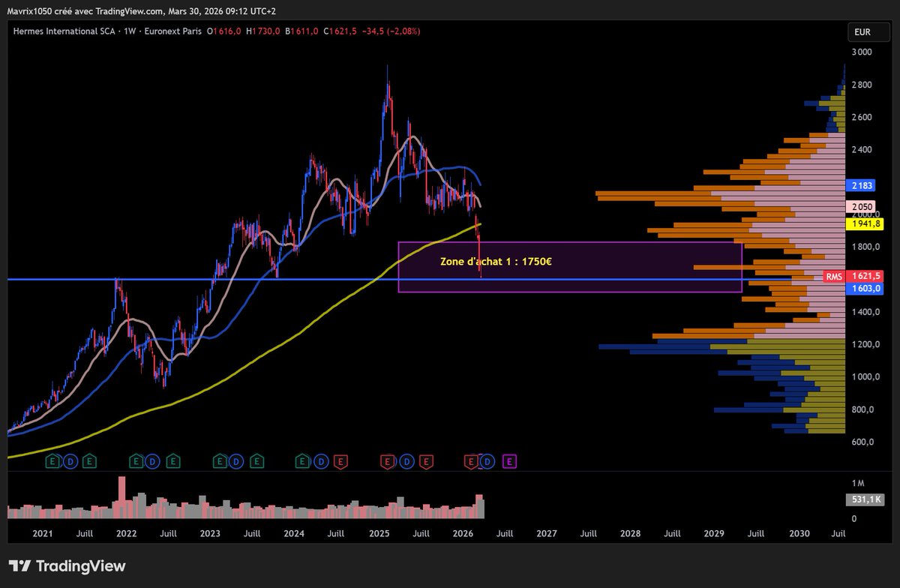Click the 2021 label on the time axis
900x588 pixels.
coord(42,533)
